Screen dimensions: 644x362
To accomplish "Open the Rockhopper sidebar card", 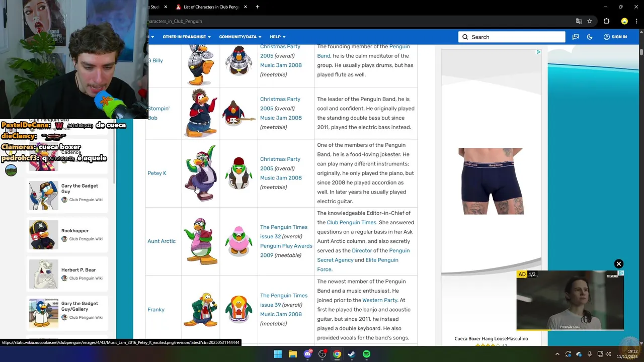I will click(x=68, y=235).
